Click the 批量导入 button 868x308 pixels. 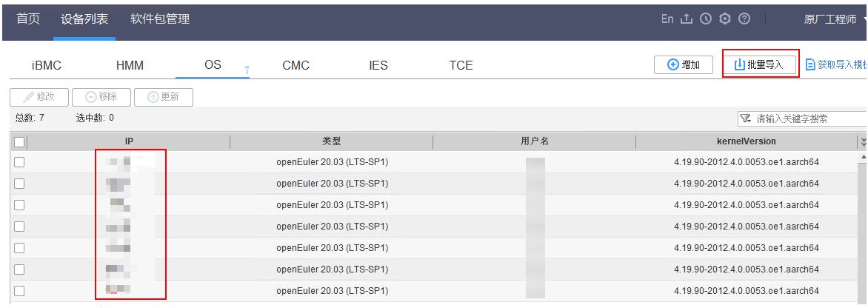click(x=760, y=64)
